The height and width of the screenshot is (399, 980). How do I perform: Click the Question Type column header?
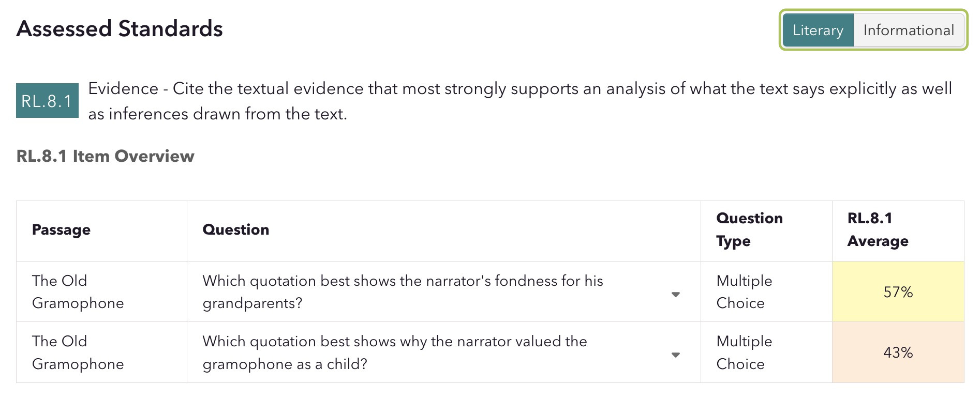click(x=749, y=229)
